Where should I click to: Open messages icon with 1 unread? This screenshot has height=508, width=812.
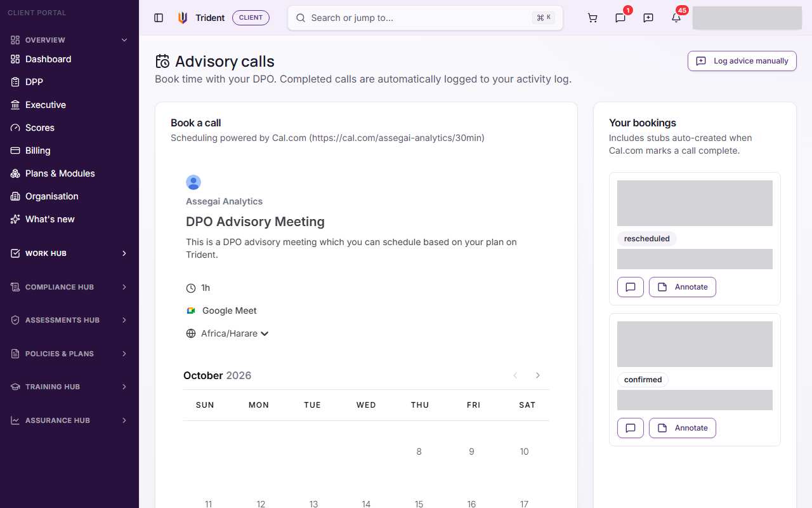620,18
